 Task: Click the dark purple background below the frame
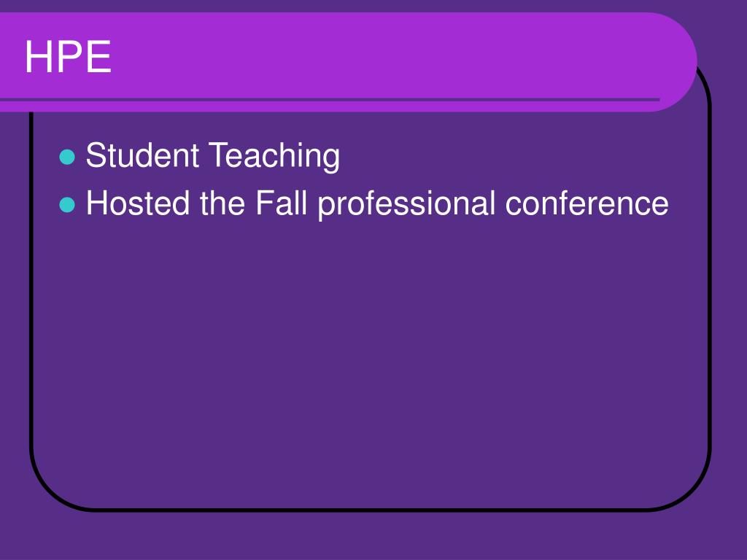coord(373,536)
